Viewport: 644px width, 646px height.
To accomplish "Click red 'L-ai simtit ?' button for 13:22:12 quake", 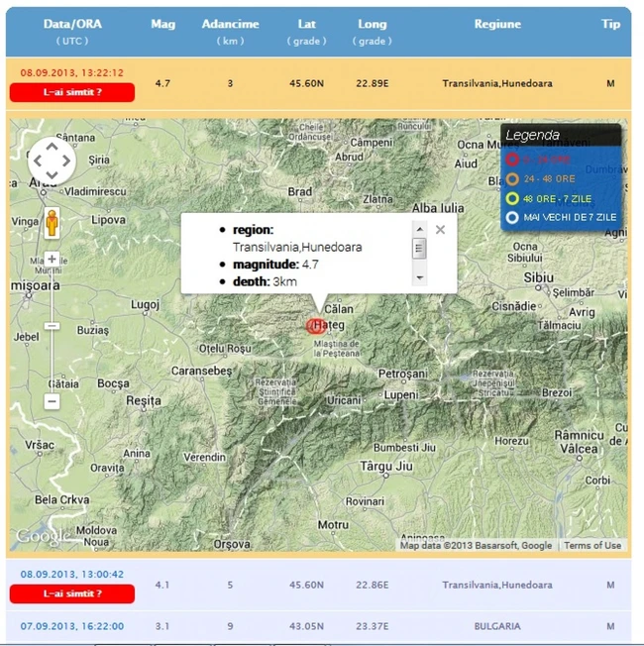I will pos(71,93).
